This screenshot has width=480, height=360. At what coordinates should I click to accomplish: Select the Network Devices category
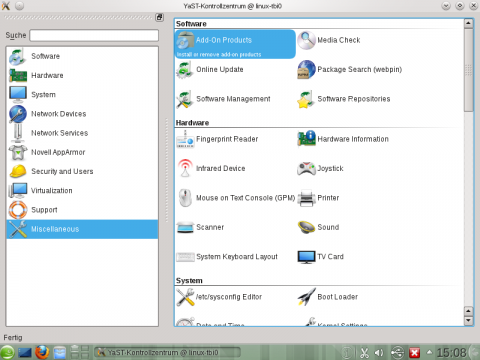82,114
